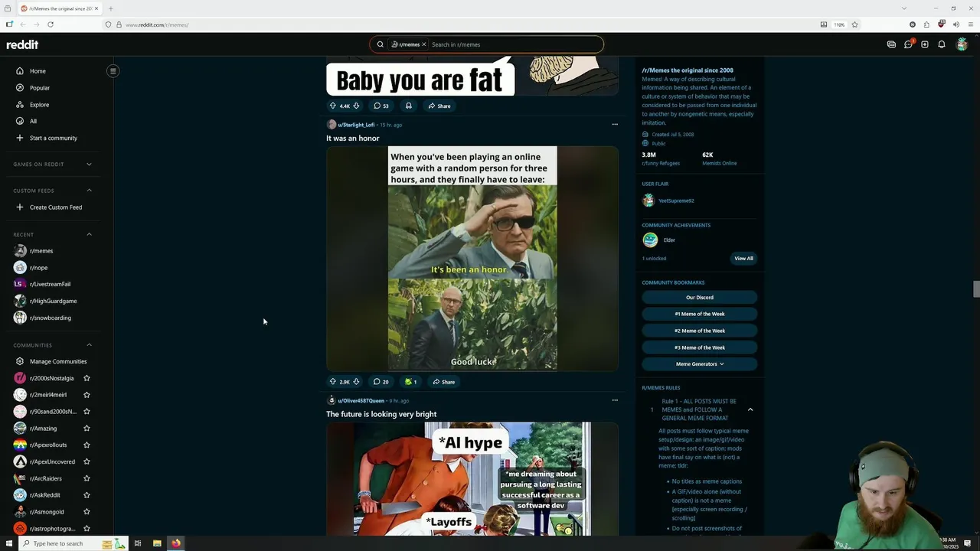The image size is (980, 551).
Task: Open the "The future is looking very bright" post title
Action: point(381,414)
